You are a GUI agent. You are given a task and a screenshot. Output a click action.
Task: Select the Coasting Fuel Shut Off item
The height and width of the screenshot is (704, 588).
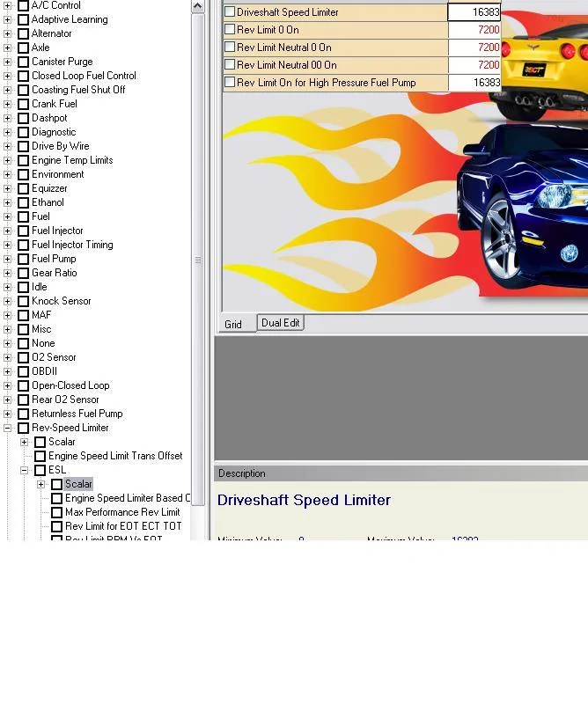(x=78, y=90)
